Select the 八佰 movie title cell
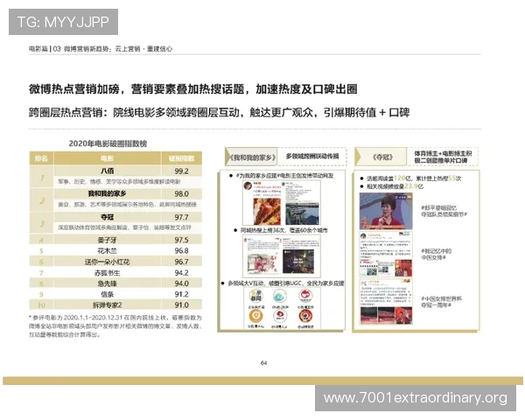 (108, 171)
